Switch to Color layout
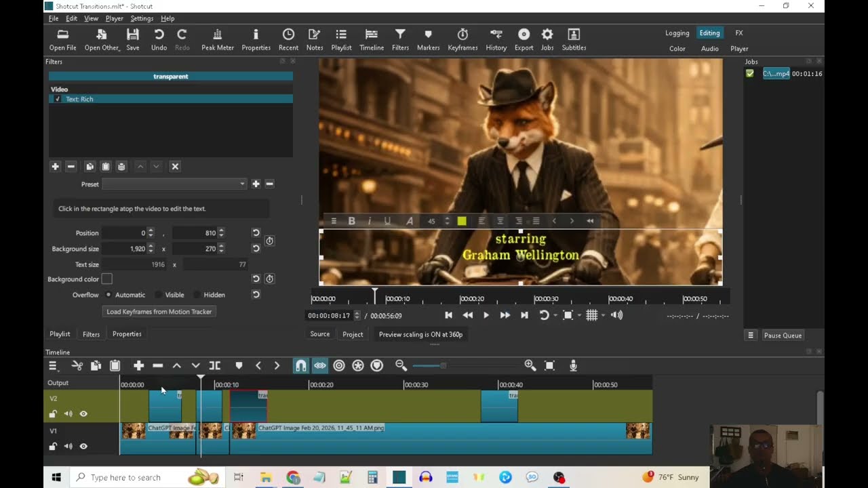Viewport: 868px width, 488px height. click(x=677, y=49)
